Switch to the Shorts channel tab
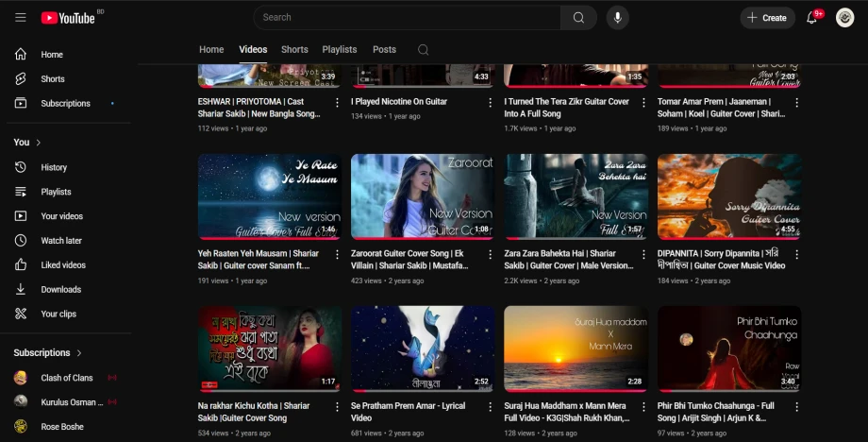This screenshot has height=442, width=868. (294, 50)
